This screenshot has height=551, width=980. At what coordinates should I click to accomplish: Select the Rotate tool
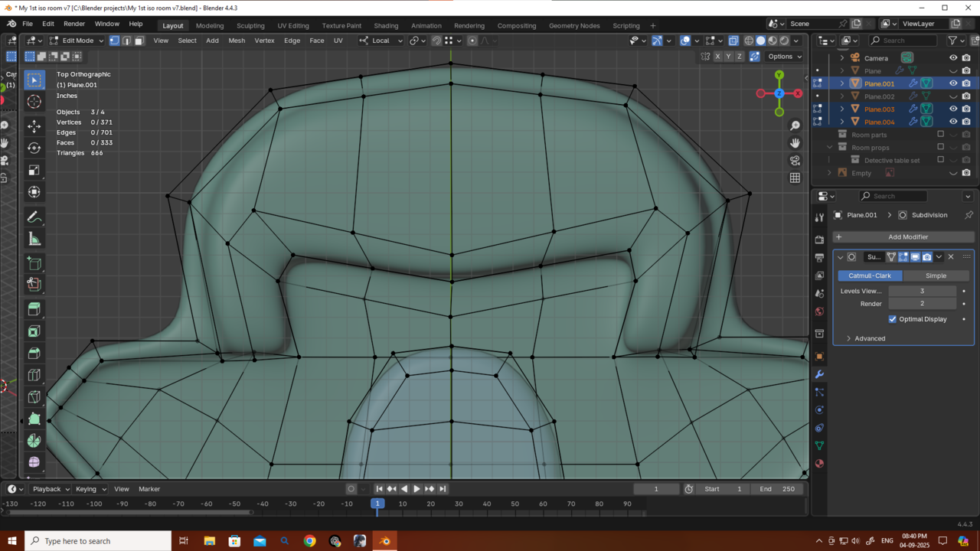(x=34, y=148)
